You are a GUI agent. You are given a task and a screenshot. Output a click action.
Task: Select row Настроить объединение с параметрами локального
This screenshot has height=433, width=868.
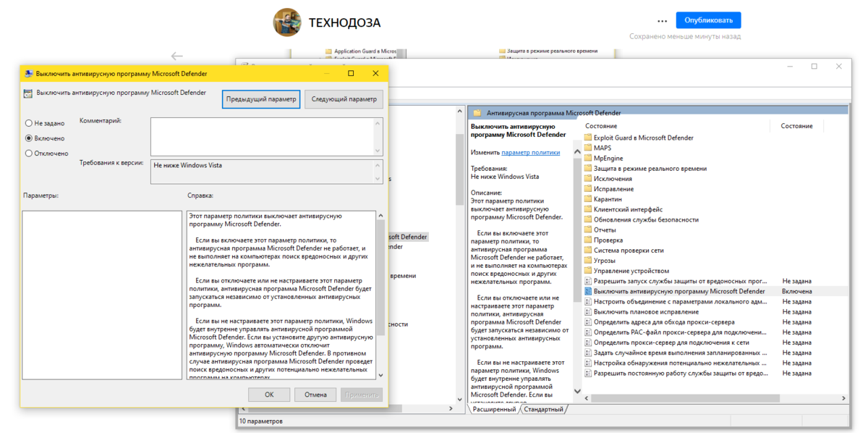715,301
